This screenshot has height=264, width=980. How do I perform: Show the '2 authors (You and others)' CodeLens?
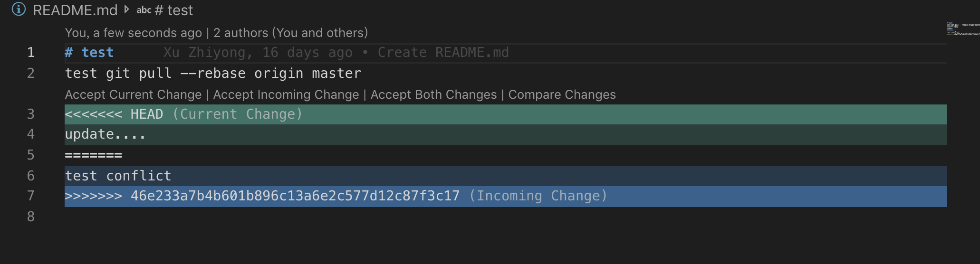[290, 33]
